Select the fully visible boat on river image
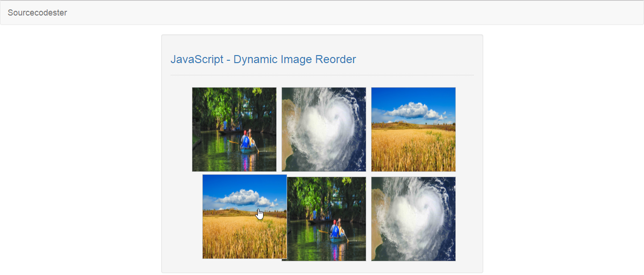644x275 pixels. tap(234, 129)
